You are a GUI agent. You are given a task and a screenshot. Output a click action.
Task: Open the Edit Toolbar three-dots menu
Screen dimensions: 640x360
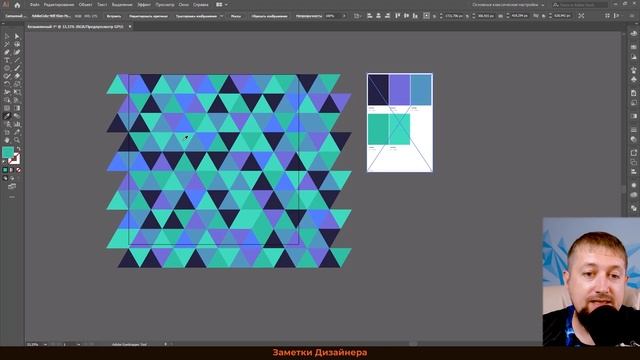[x=12, y=197]
